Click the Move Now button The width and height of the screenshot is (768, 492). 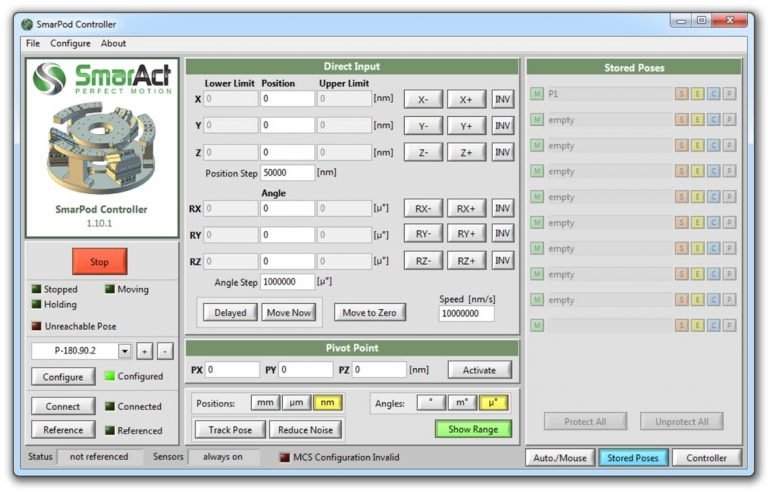click(288, 313)
